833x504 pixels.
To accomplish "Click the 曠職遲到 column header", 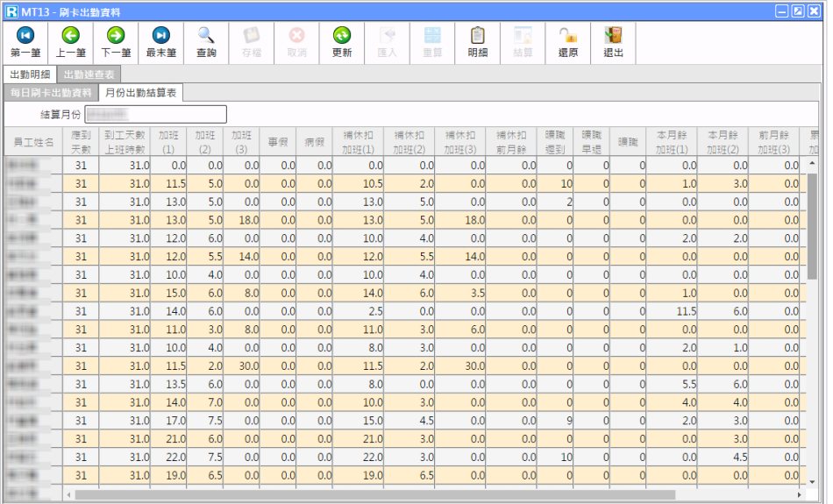I will point(555,142).
